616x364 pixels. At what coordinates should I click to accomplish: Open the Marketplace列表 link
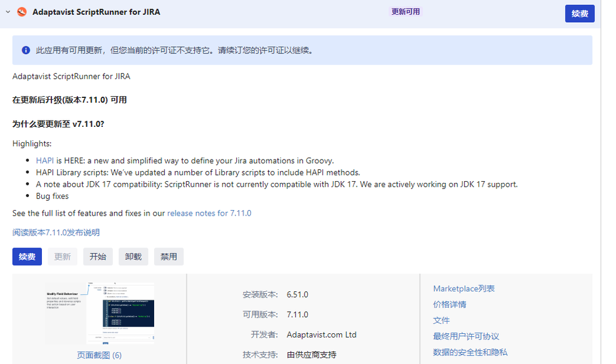click(x=464, y=289)
